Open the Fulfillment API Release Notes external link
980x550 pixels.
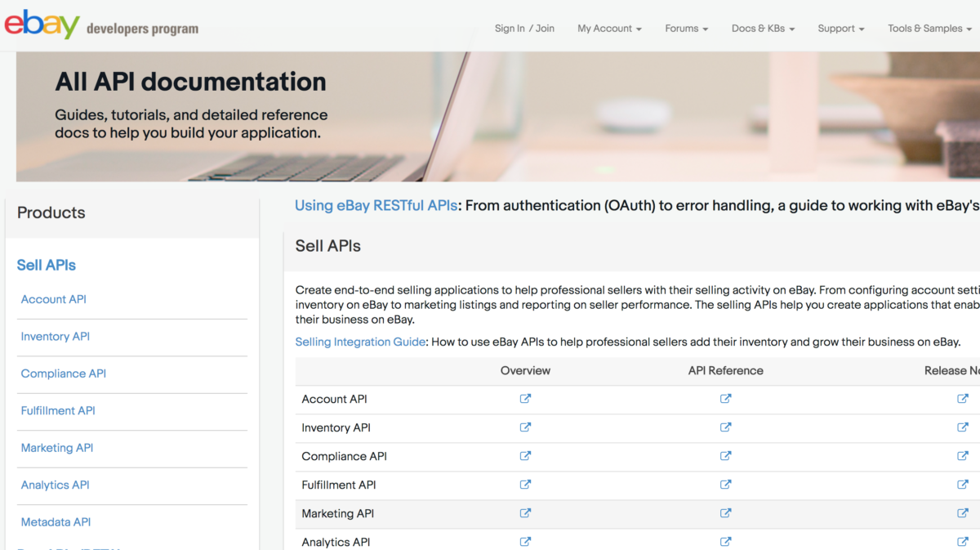click(964, 485)
